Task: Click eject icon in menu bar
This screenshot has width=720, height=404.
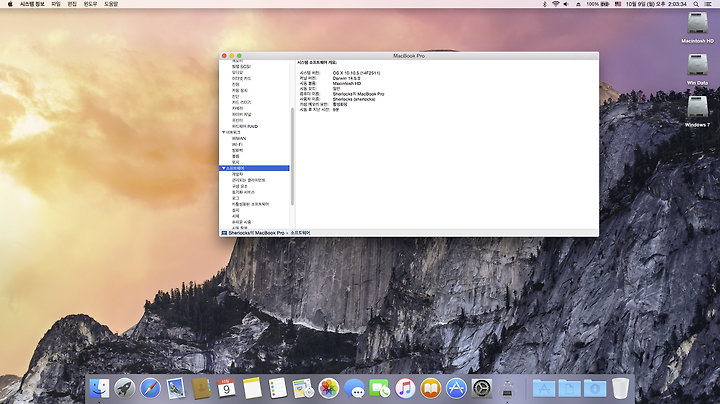Action: 578,4
